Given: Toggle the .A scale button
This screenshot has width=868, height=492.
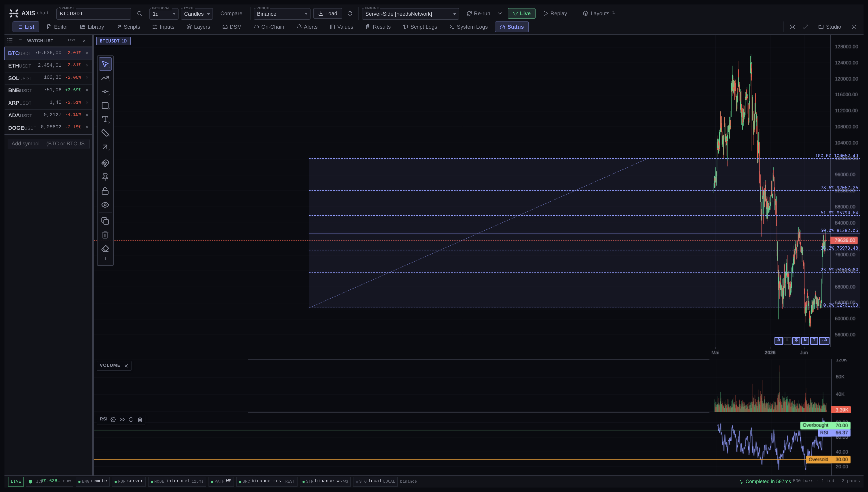Looking at the screenshot, I should [824, 340].
